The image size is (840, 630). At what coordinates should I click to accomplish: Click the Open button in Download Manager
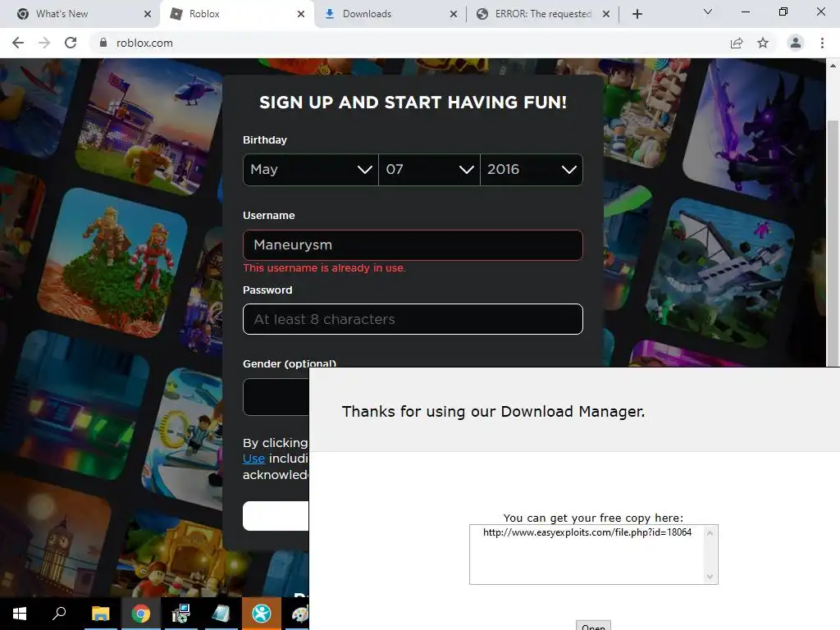(x=593, y=626)
